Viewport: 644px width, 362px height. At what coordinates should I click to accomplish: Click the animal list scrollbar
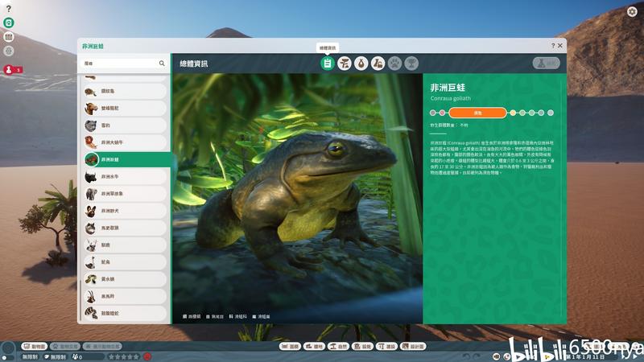pyautogui.click(x=80, y=299)
